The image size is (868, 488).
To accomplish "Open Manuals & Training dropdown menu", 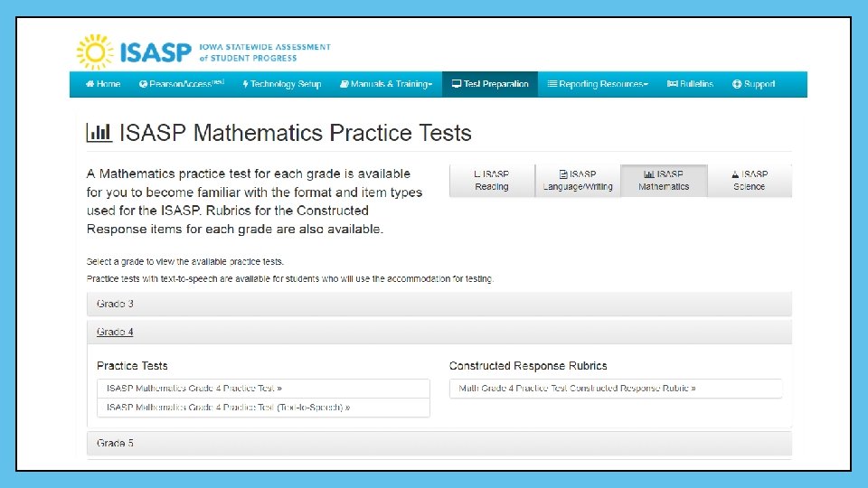I will 386,84.
